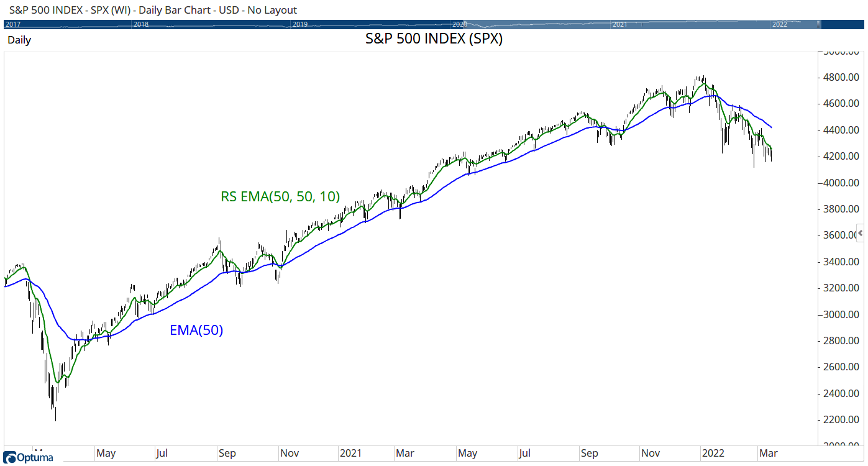
Task: Jump to 2021 in the overview bar
Action: coord(619,24)
